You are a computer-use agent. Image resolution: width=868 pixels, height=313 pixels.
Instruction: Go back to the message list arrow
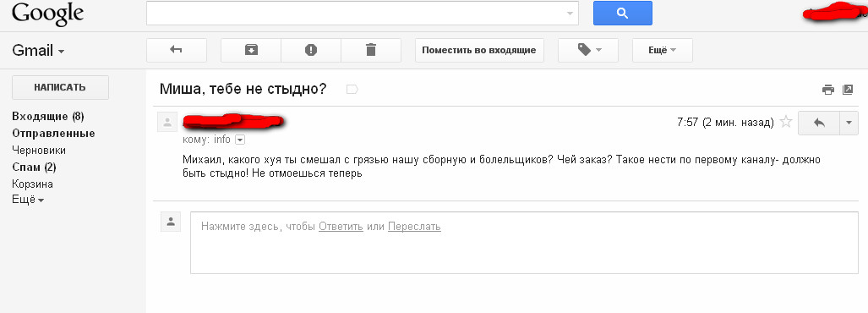click(x=176, y=50)
